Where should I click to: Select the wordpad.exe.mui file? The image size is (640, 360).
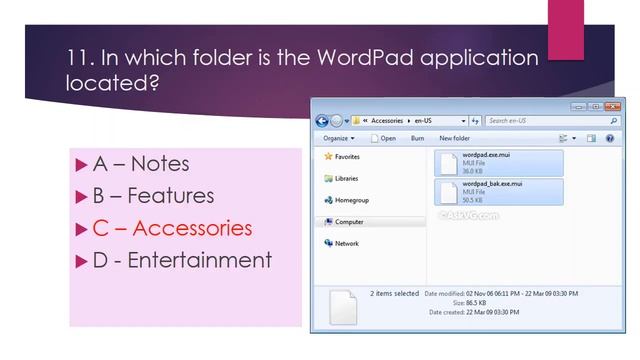click(499, 163)
